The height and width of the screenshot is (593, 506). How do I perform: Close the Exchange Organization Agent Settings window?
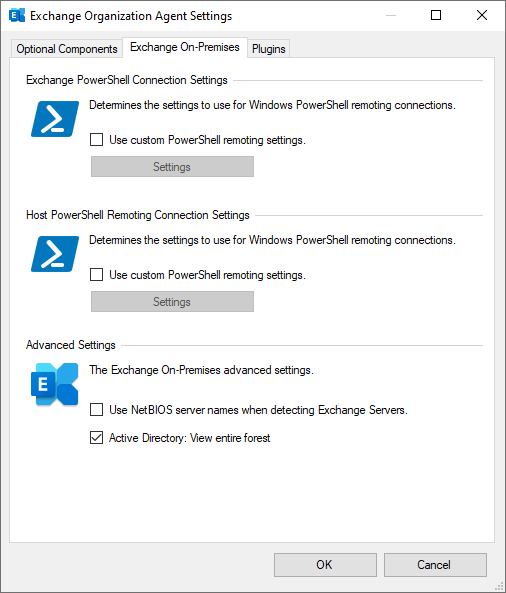(482, 15)
